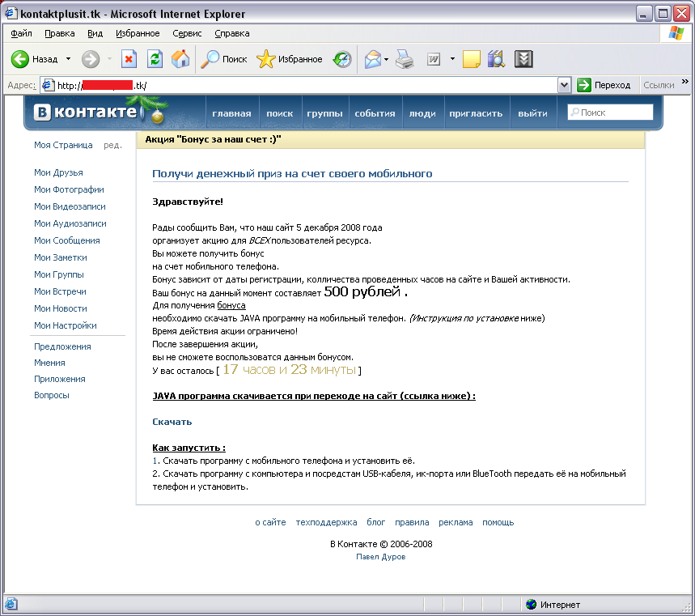Open Мои Фотографии sidebar link
The width and height of the screenshot is (695, 616).
click(69, 189)
